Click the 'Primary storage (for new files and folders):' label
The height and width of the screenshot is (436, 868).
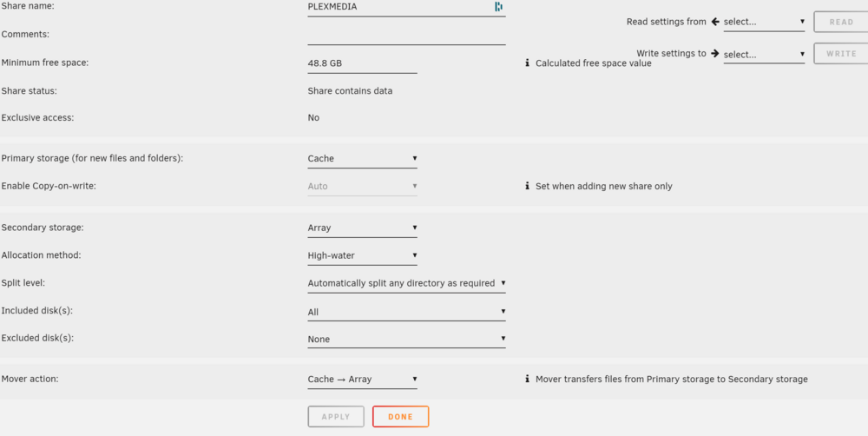coord(92,158)
